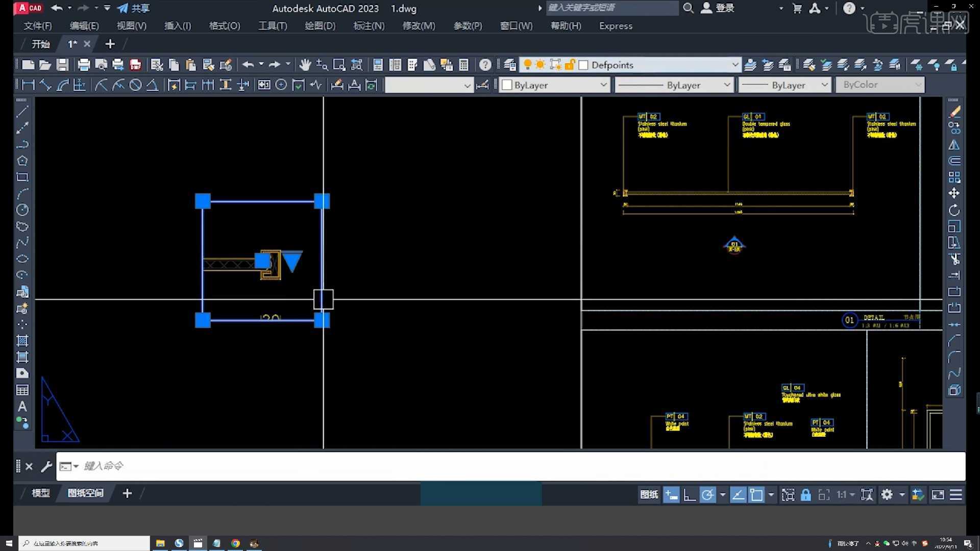Expand ByLayer linetype dropdown
Viewport: 980px width, 551px height.
tap(726, 85)
